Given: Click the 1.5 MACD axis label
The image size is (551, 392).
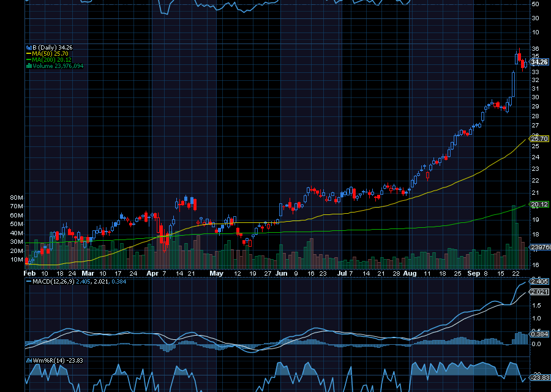Looking at the screenshot, I should (x=536, y=306).
